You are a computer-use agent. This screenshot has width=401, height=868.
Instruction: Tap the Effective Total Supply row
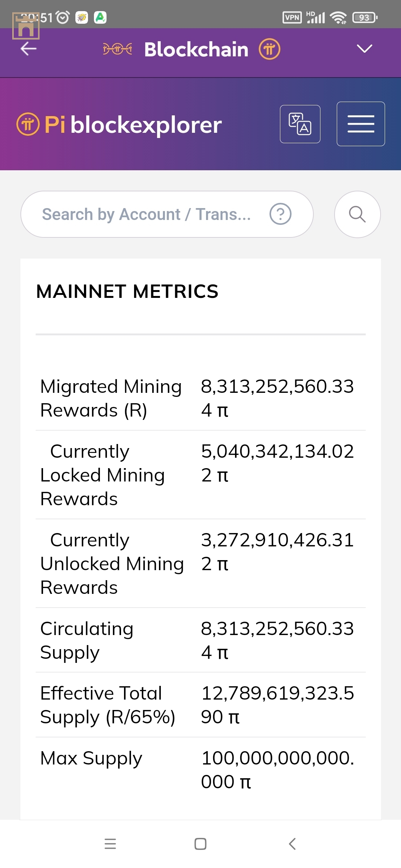[200, 705]
